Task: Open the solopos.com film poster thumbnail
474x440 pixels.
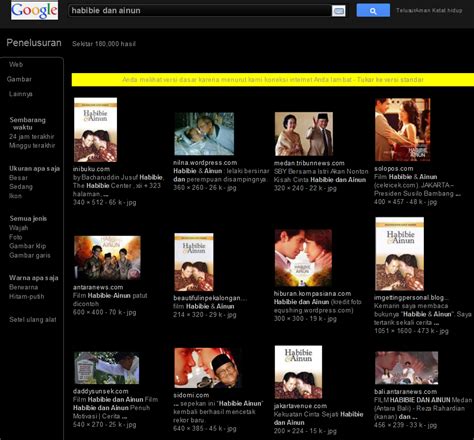Action: click(402, 130)
